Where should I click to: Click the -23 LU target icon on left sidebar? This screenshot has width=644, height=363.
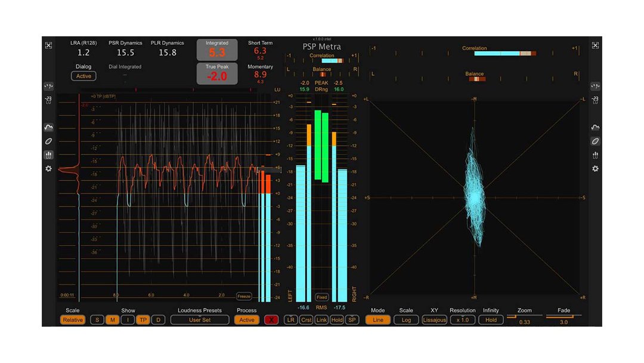pyautogui.click(x=48, y=100)
